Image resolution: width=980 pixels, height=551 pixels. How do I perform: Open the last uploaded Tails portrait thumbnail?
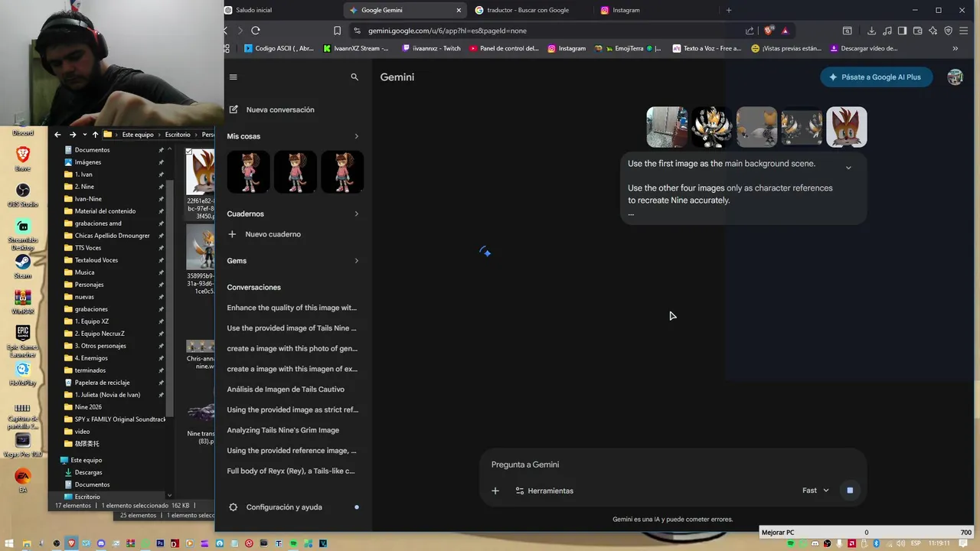[846, 127]
